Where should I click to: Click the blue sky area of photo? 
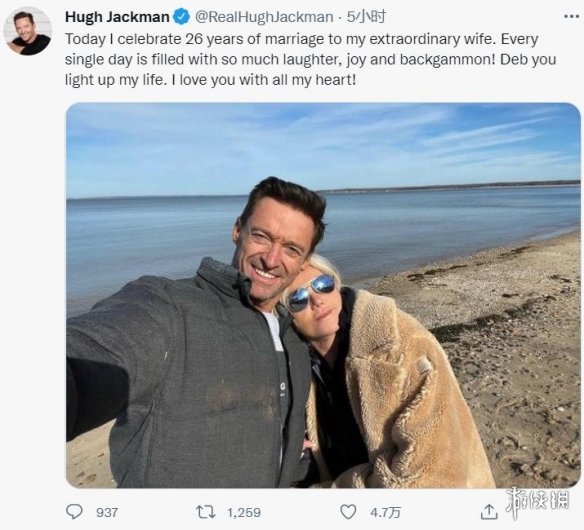323,145
